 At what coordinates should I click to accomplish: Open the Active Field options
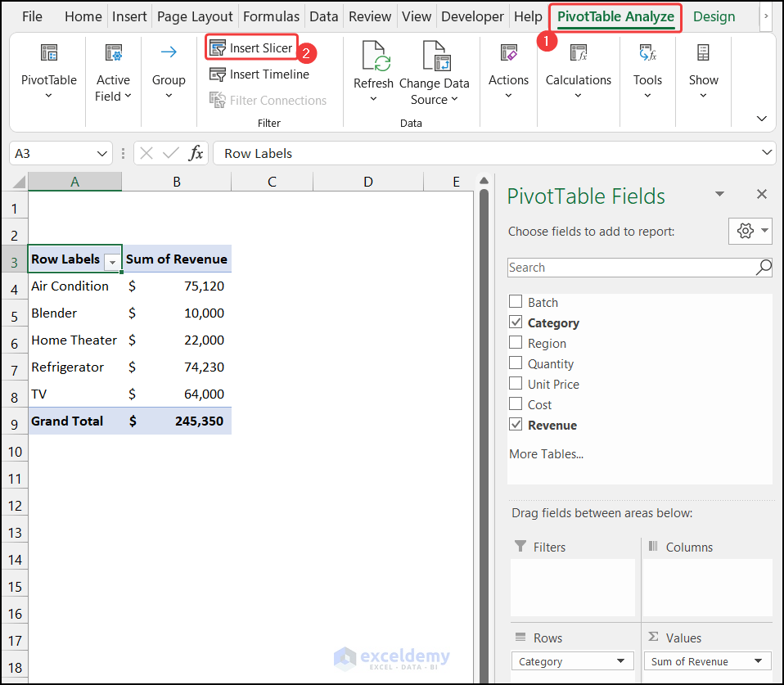click(113, 71)
